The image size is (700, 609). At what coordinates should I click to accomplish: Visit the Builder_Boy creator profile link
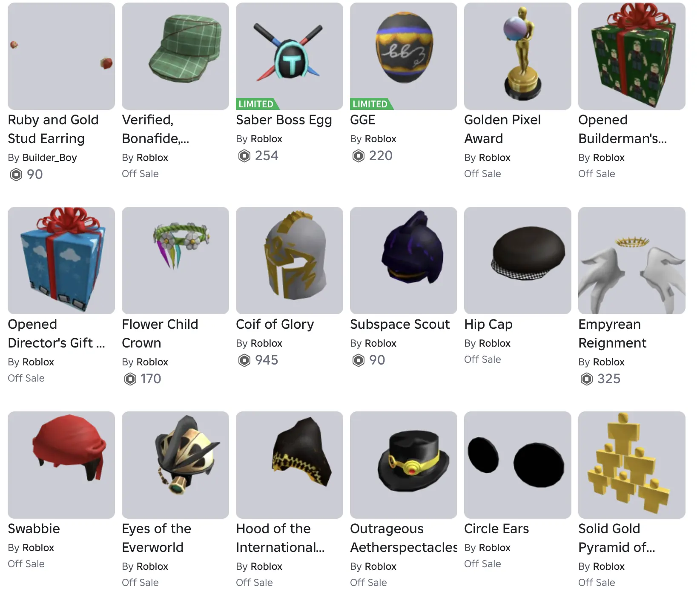point(50,158)
